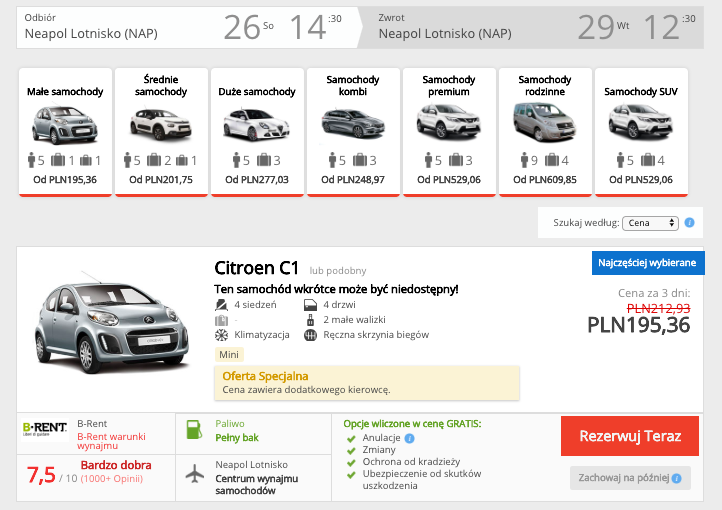The image size is (722, 510).
Task: Click the green checkmark beside Ubezpieczenie od skutków
Action: coord(351,475)
